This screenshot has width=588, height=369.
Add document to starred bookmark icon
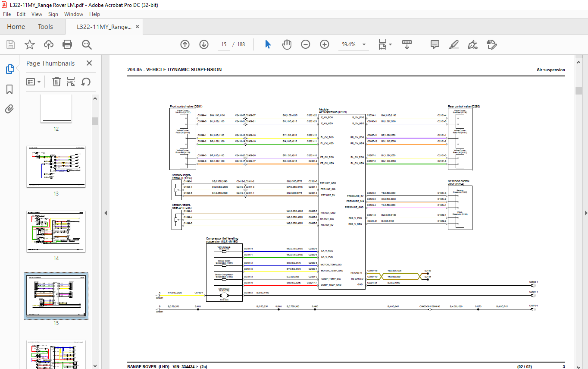(x=30, y=44)
